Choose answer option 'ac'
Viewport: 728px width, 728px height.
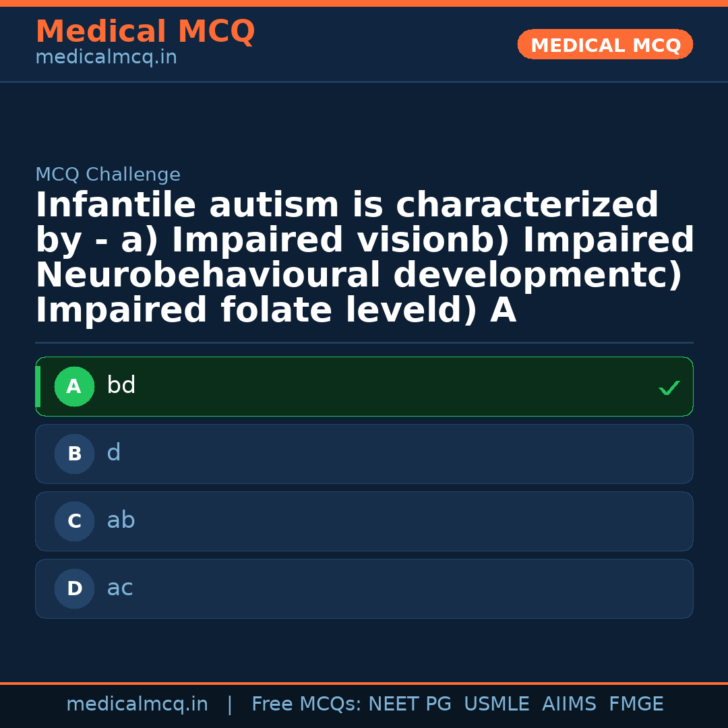[364, 588]
